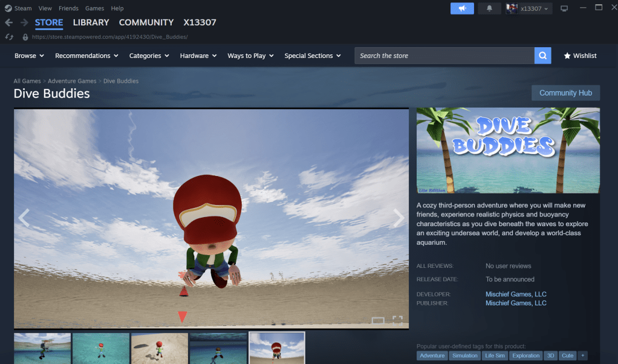Enter fullscreen for the screenshot viewer

pyautogui.click(x=397, y=320)
